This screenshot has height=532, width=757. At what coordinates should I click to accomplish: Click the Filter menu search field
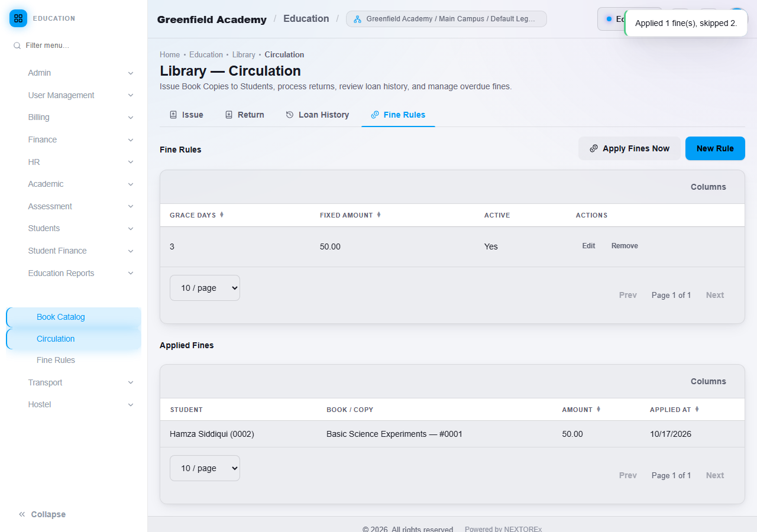(74, 46)
